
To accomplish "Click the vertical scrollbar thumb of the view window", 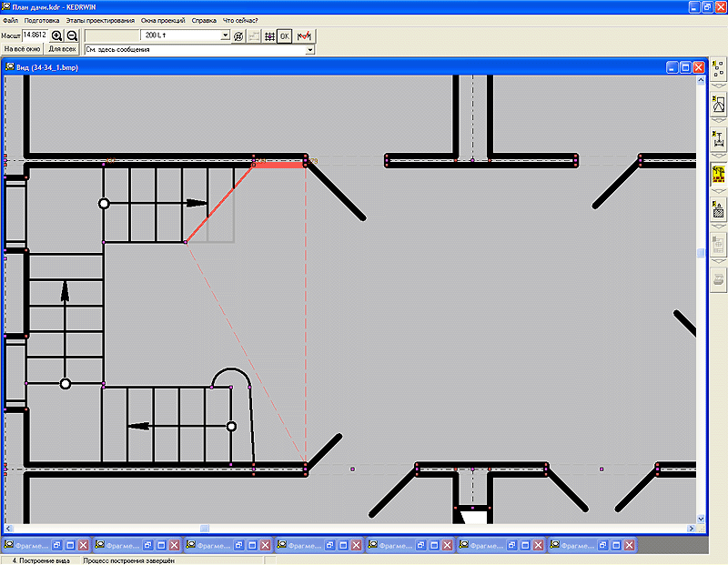I will (x=701, y=254).
